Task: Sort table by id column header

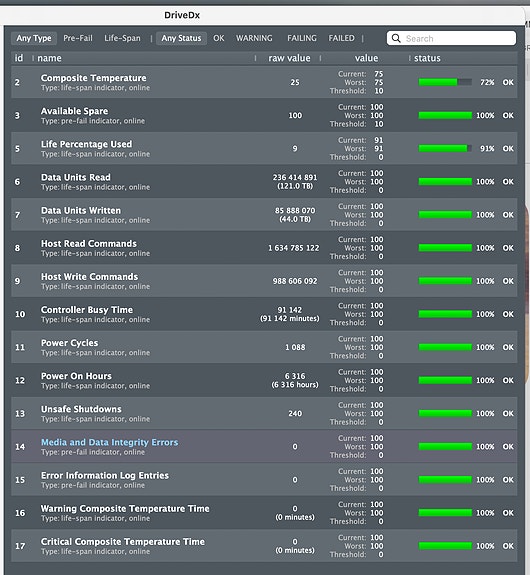Action: 19,58
